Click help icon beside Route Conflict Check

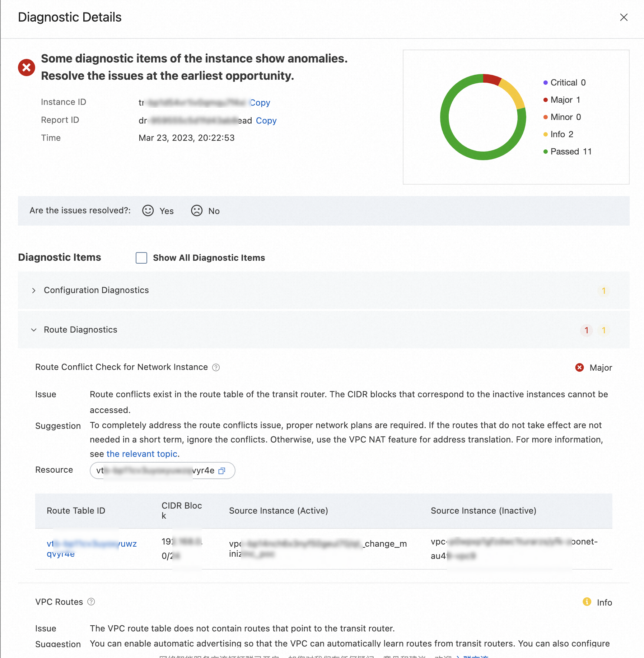216,367
